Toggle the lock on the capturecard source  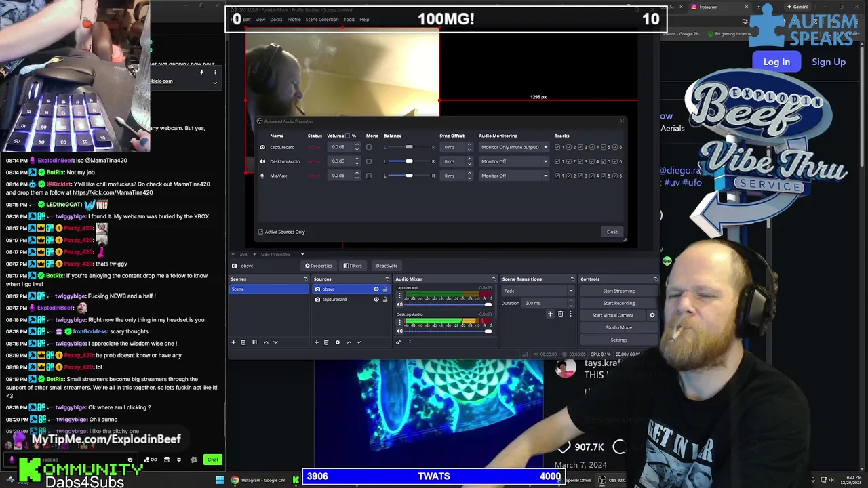(x=385, y=299)
